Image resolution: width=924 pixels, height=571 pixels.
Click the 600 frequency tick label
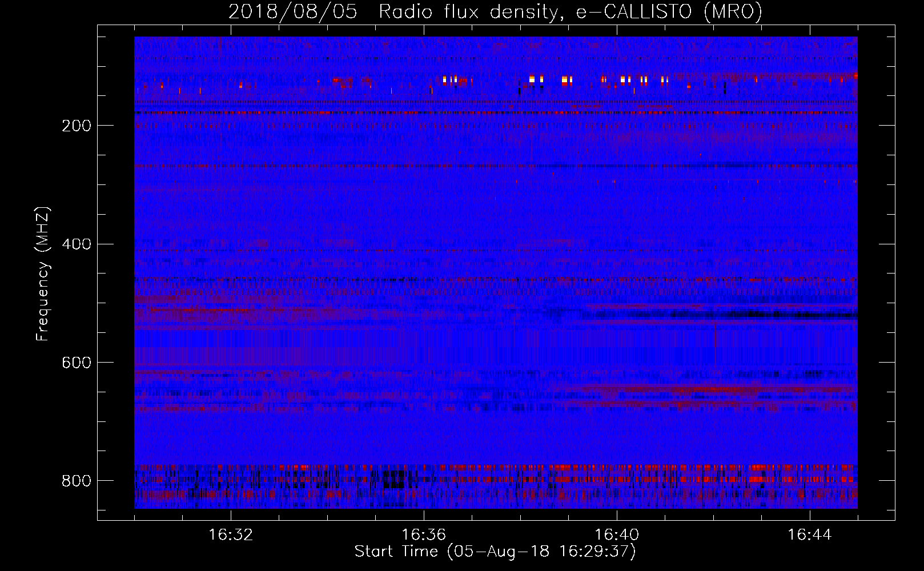(x=76, y=363)
